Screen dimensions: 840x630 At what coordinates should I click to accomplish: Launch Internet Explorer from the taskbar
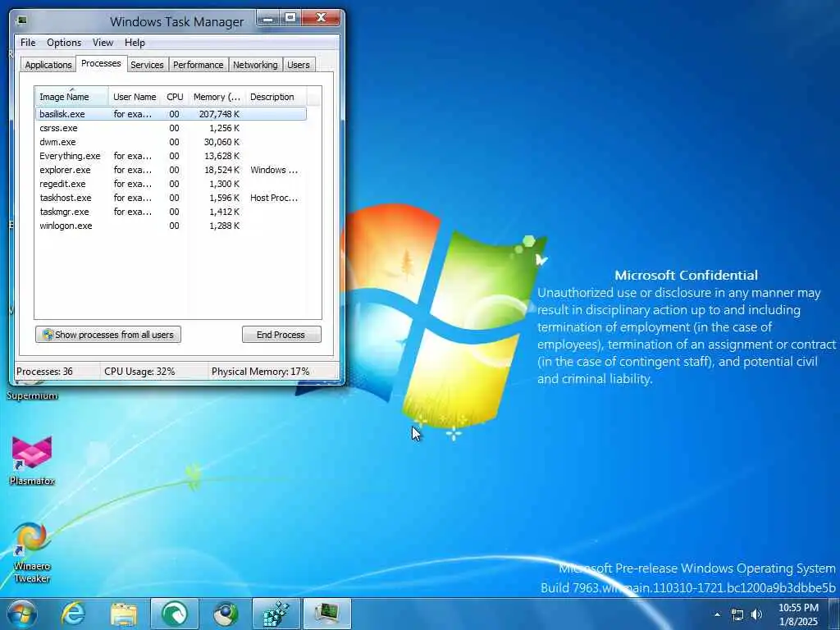73,614
